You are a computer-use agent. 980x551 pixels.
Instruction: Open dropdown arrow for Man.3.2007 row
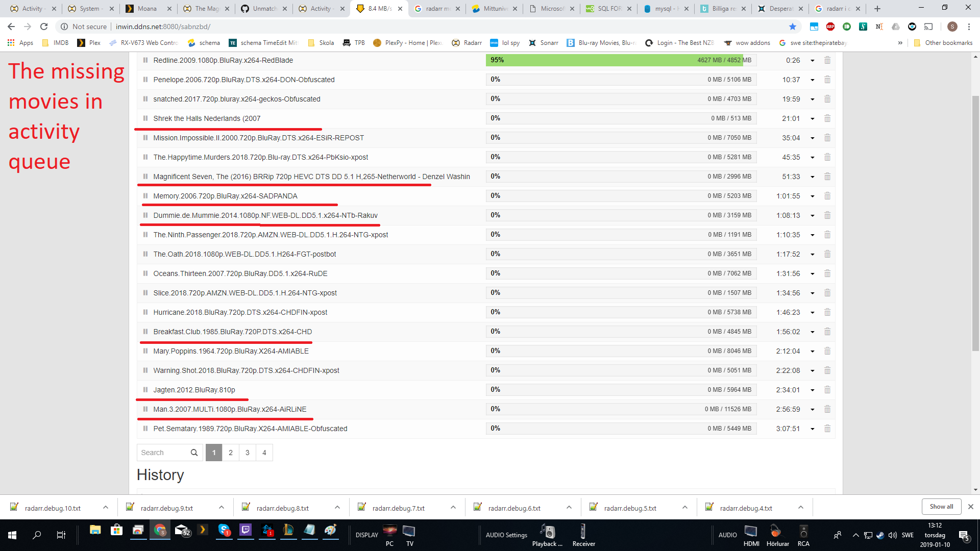tap(812, 410)
